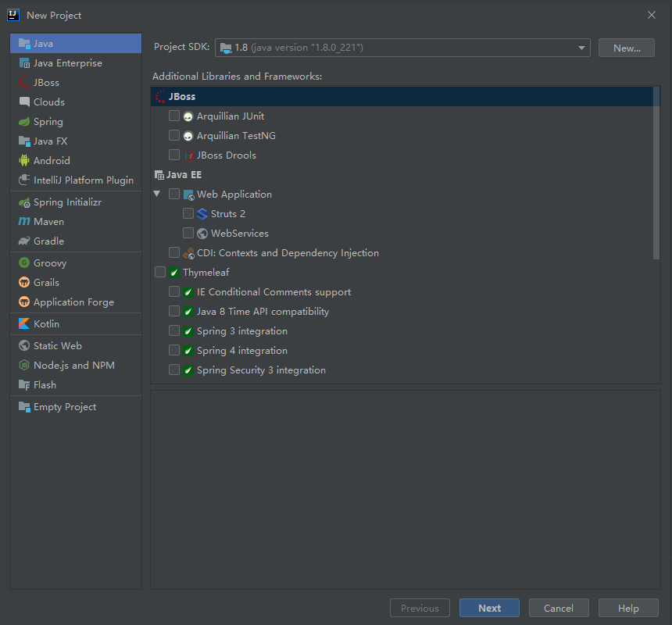Choose Java Enterprise icon in sidebar
This screenshot has width=672, height=625.
click(x=24, y=63)
